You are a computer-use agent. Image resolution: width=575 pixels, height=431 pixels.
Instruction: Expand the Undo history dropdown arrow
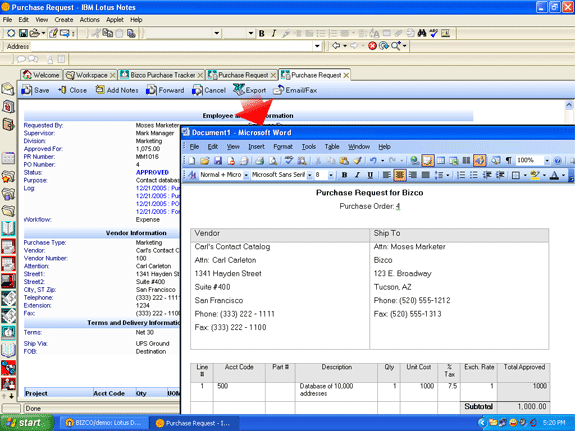pyautogui.click(x=382, y=161)
